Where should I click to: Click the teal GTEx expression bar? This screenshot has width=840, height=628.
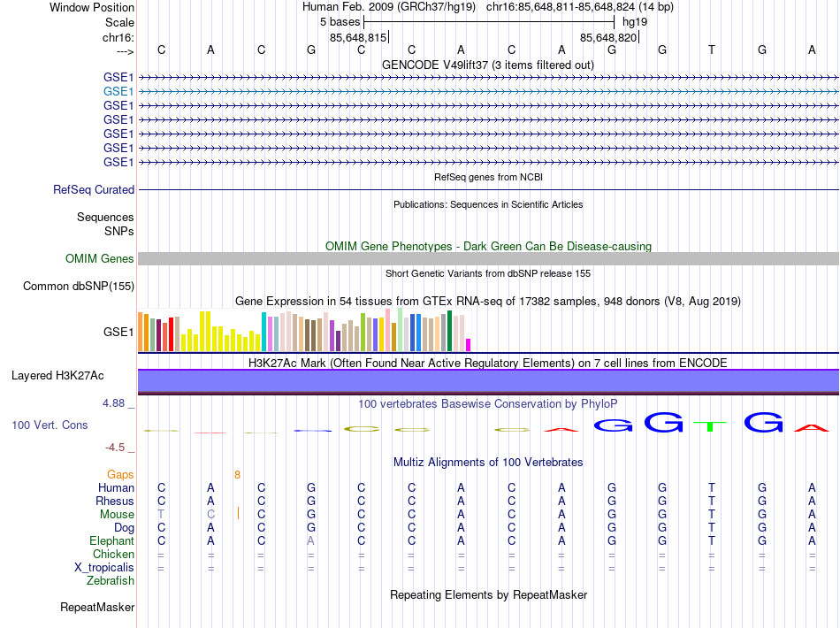pos(263,332)
